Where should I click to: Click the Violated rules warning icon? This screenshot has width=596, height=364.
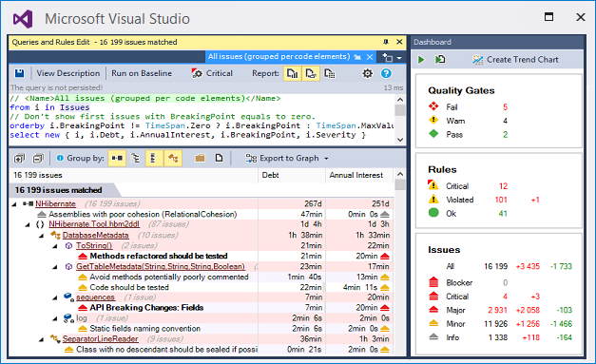(x=433, y=199)
